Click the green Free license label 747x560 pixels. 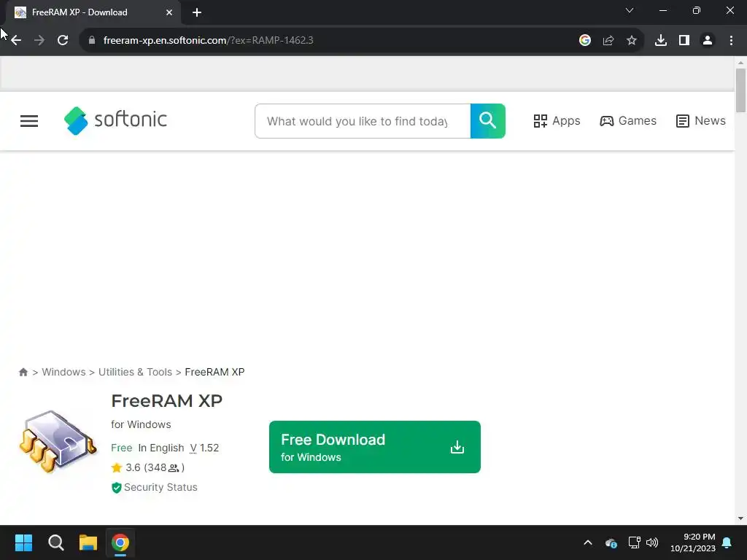tap(122, 448)
